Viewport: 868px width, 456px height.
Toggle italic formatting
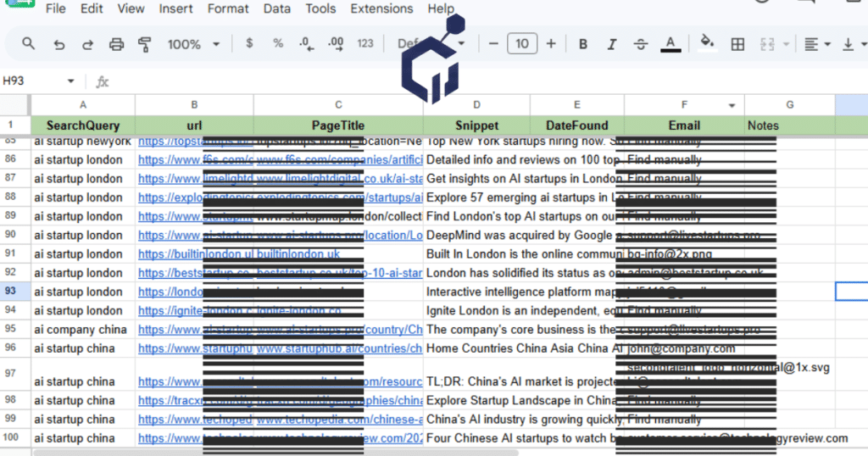pyautogui.click(x=612, y=44)
